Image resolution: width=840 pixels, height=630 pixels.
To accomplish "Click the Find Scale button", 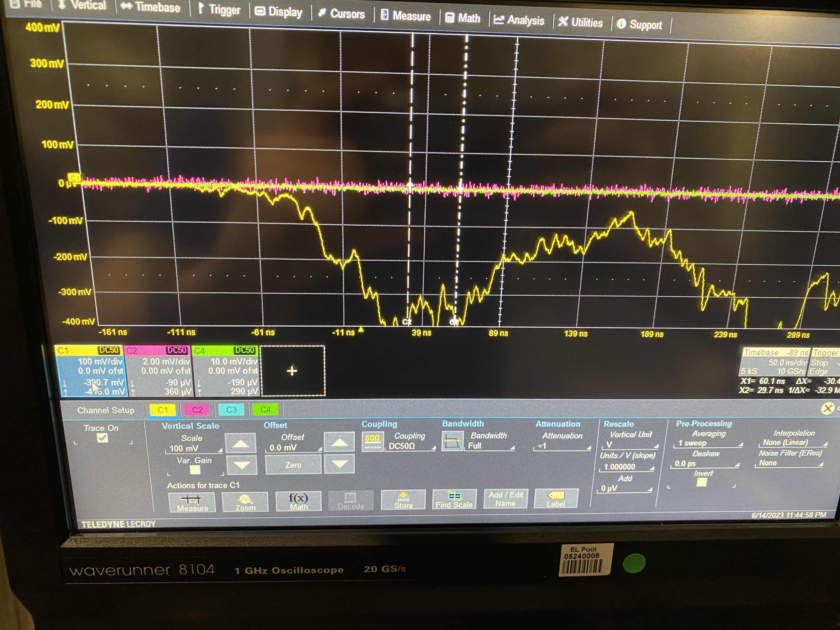I will [454, 499].
